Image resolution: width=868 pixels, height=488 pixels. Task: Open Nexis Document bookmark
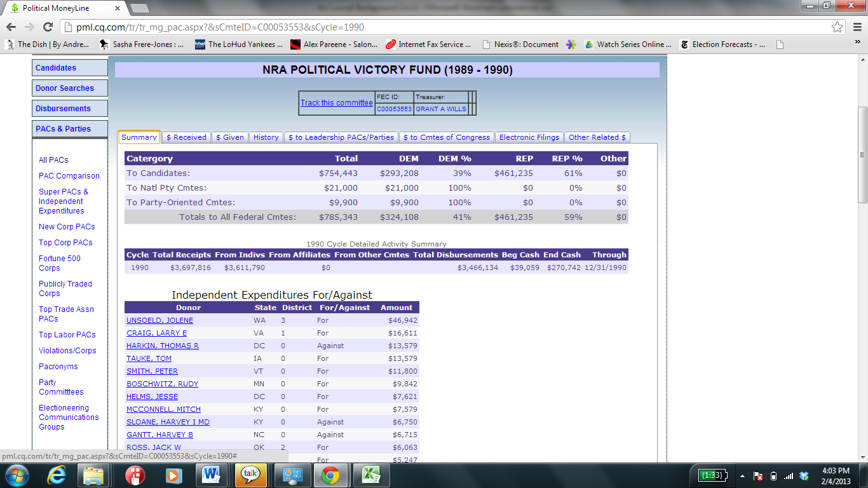pyautogui.click(x=520, y=44)
